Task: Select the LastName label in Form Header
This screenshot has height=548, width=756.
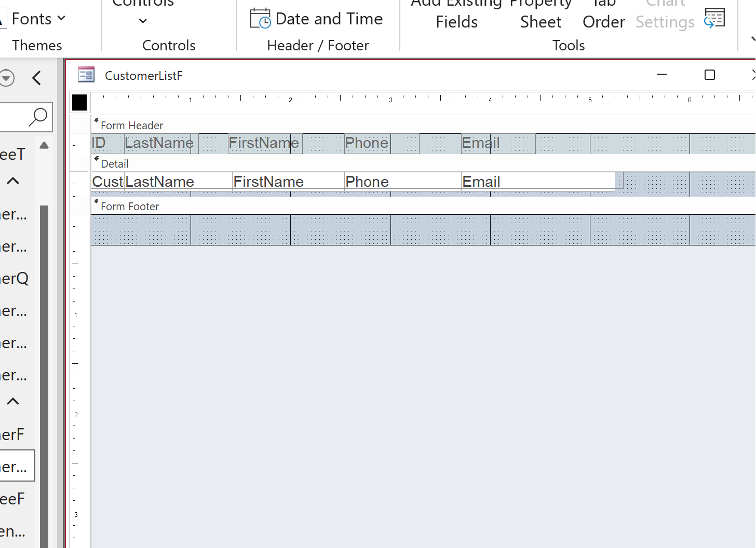Action: click(159, 143)
